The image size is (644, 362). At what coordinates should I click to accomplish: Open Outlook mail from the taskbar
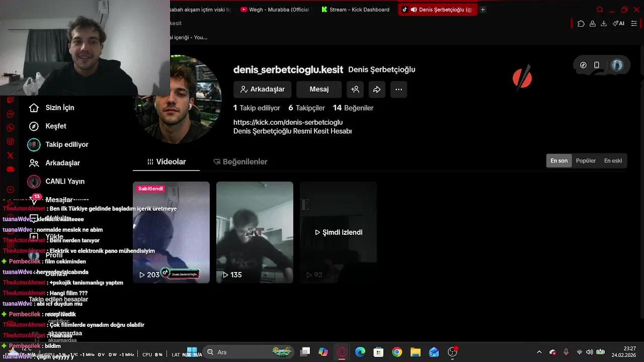click(434, 352)
